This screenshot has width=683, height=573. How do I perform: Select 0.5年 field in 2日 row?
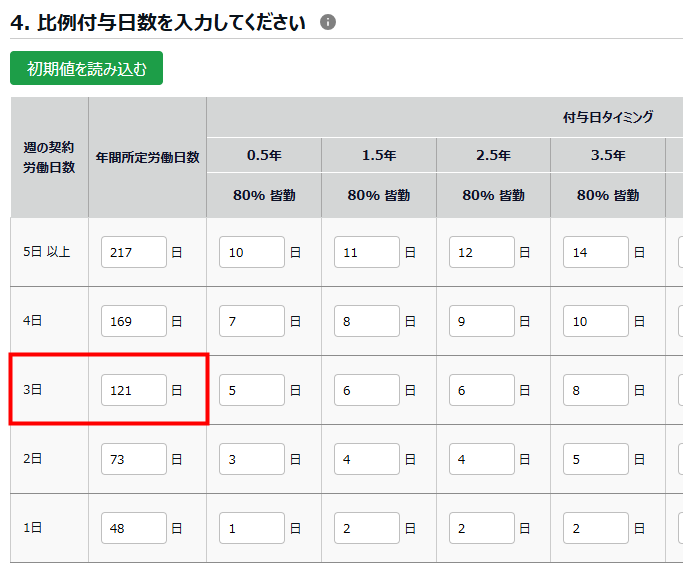point(252,459)
